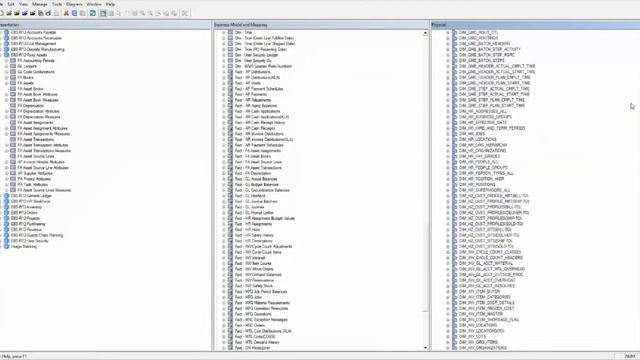Click the red X cut icon in toolbar

pos(66,13)
